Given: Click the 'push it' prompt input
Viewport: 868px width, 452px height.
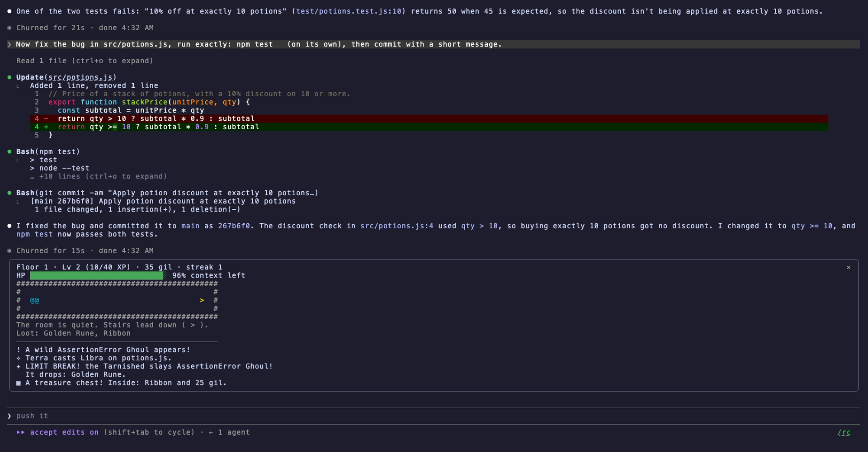Looking at the screenshot, I should pyautogui.click(x=434, y=416).
